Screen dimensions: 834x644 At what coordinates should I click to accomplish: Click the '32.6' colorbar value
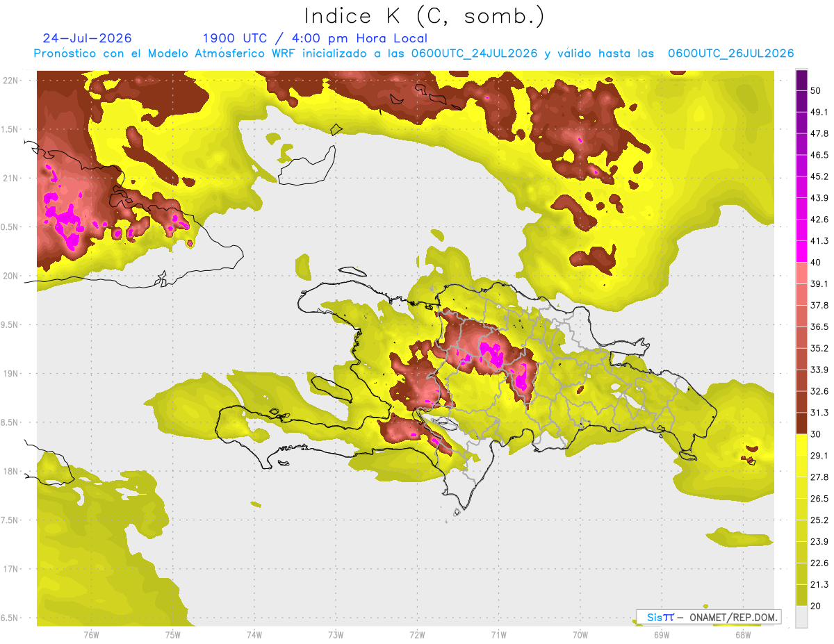coord(819,391)
